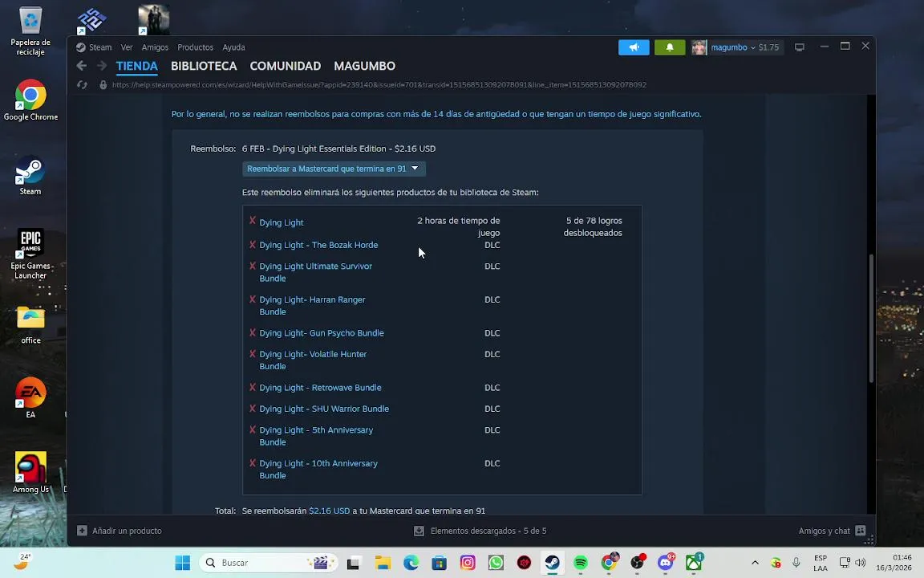This screenshot has height=578, width=924.
Task: Toggle Big Picture mode monitor icon
Action: pyautogui.click(x=800, y=47)
